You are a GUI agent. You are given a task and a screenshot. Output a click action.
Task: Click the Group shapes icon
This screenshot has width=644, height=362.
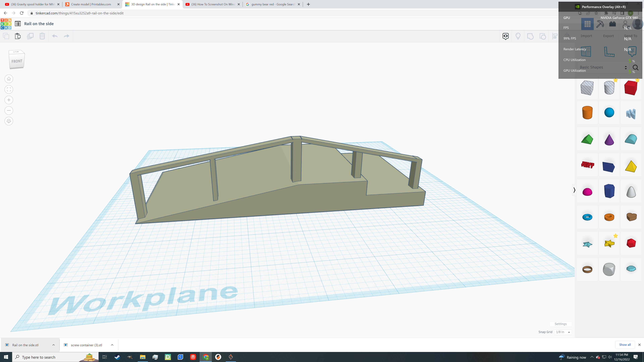(530, 36)
